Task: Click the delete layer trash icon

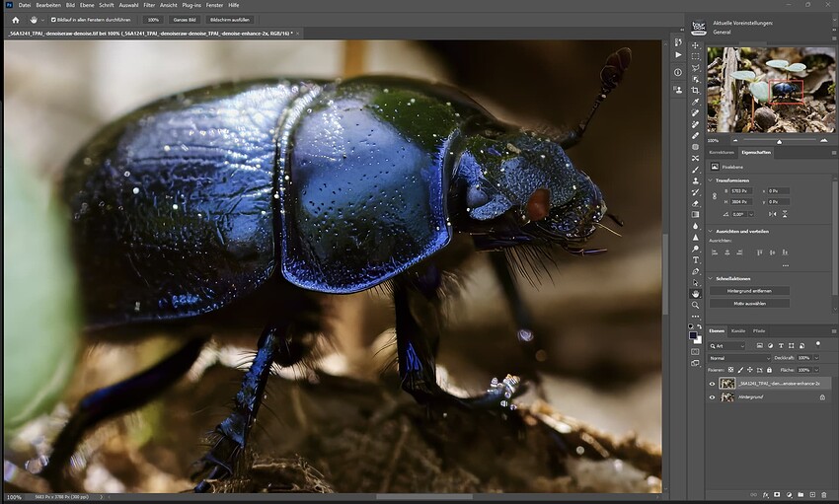Action: click(x=822, y=494)
